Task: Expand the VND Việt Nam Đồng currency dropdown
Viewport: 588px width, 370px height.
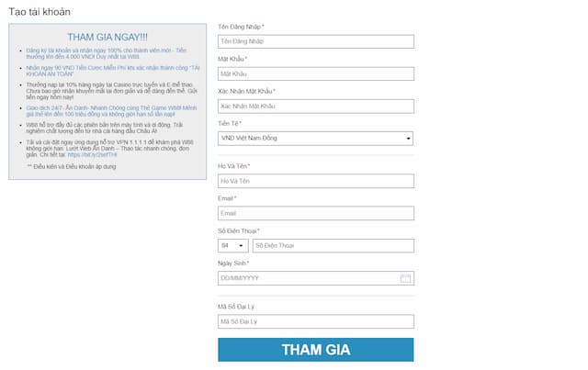Action: [x=316, y=139]
